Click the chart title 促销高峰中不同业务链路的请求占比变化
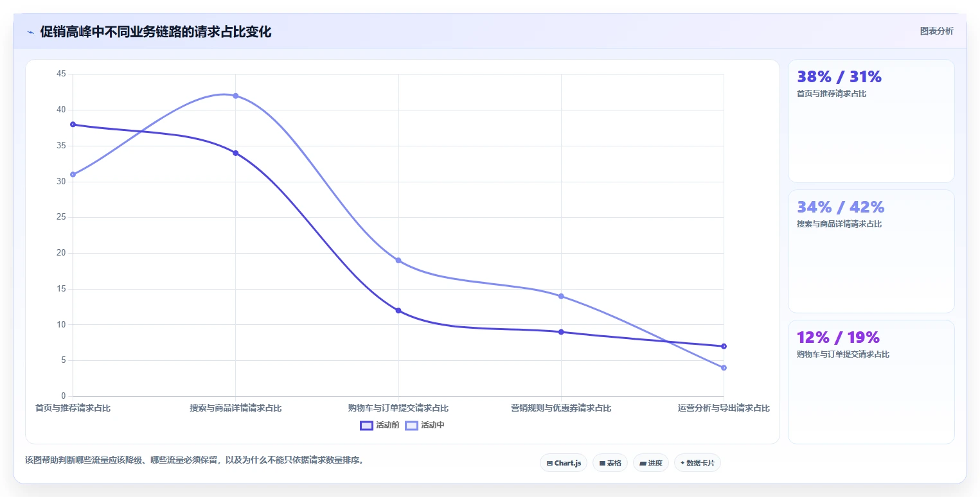 pyautogui.click(x=156, y=32)
